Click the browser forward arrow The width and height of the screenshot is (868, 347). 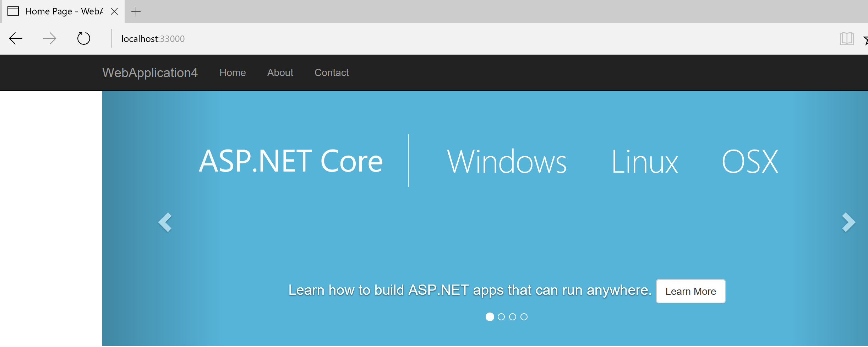[x=49, y=38]
